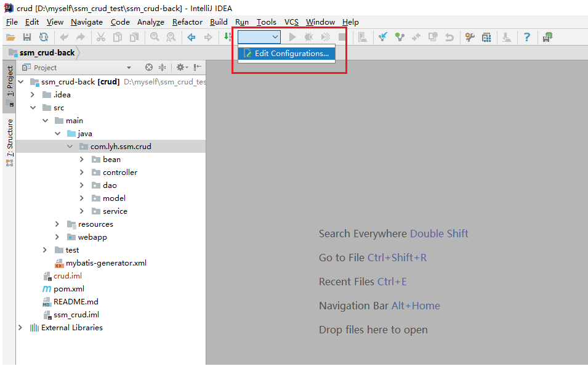Image resolution: width=588 pixels, height=374 pixels.
Task: Click the green chip save icon
Action: [547, 37]
